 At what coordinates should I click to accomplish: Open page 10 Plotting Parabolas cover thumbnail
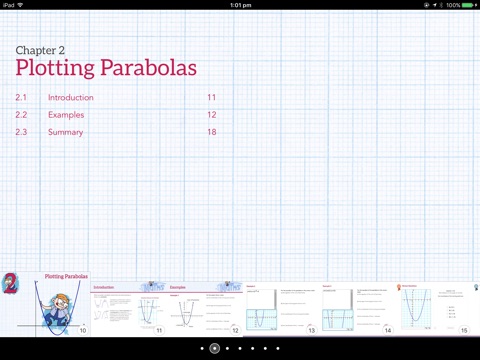[x=45, y=304]
